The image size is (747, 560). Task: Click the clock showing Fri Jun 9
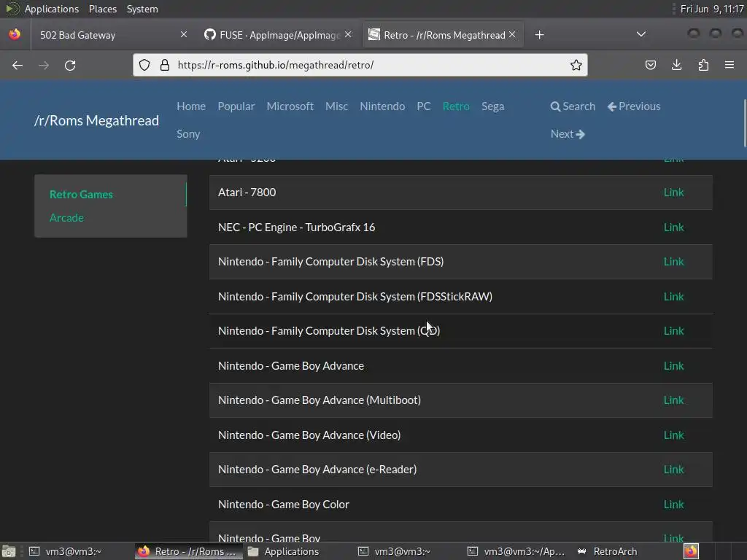pyautogui.click(x=712, y=9)
